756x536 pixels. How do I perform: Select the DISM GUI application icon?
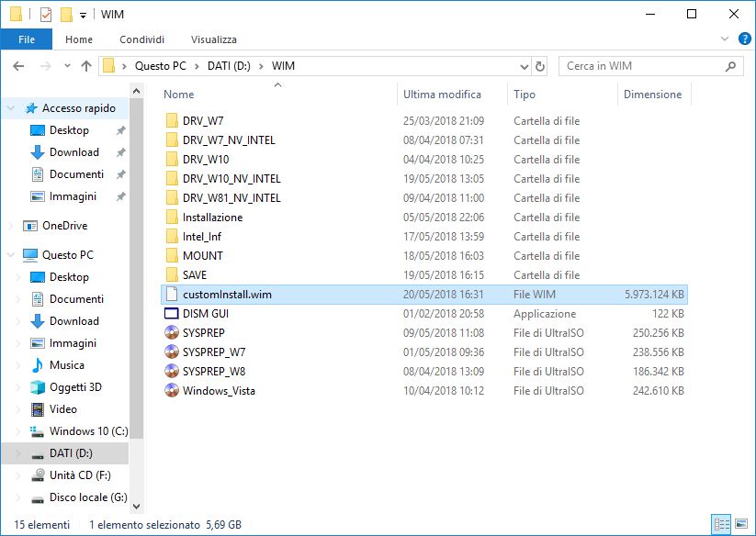[172, 314]
